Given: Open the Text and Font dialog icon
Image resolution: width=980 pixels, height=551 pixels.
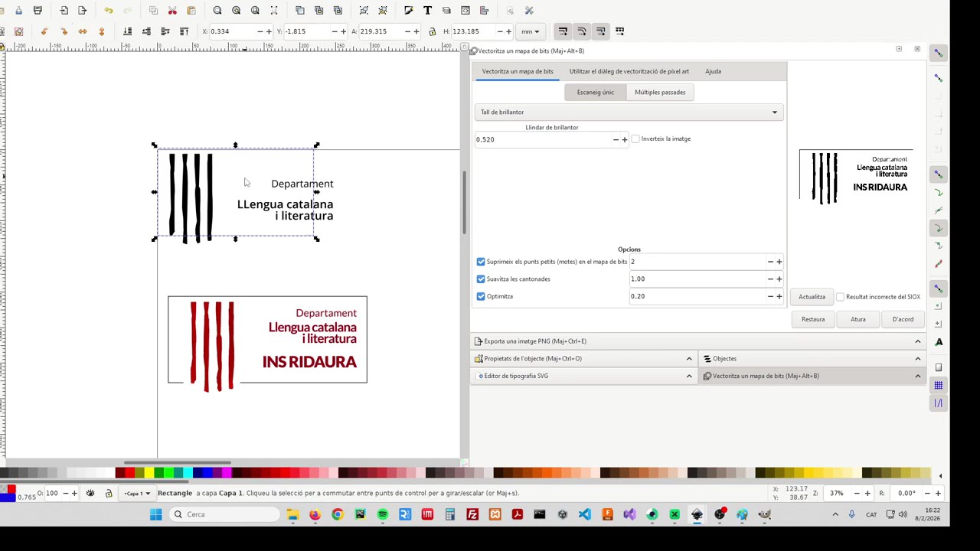Looking at the screenshot, I should pos(427,11).
